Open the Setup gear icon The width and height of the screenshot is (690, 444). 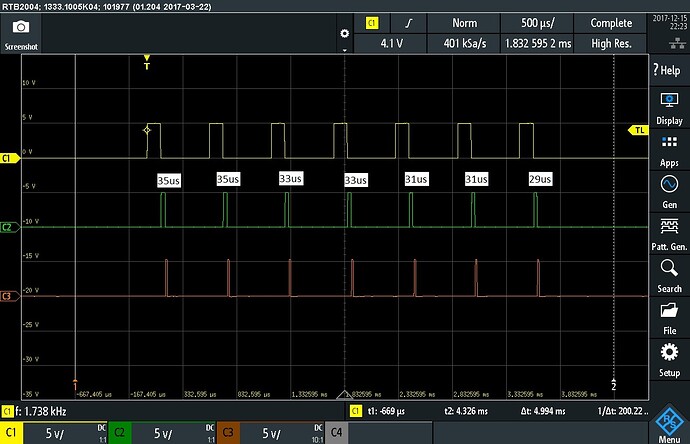(669, 352)
